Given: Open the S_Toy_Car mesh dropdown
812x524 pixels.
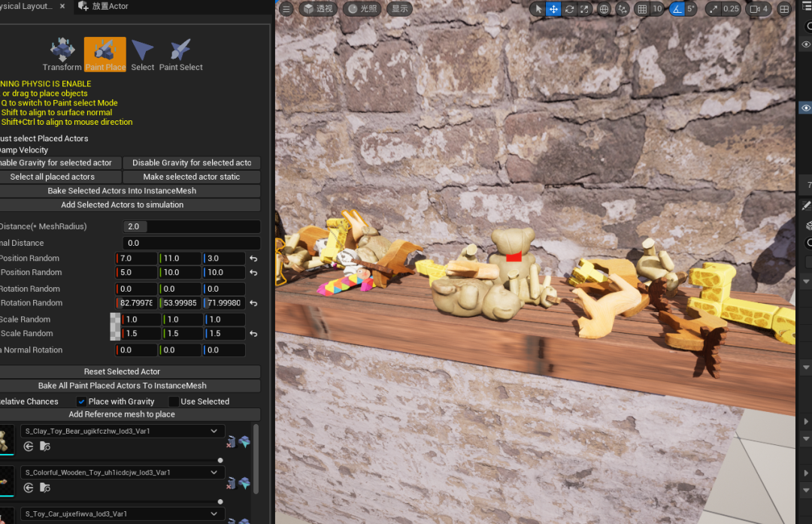Looking at the screenshot, I should (x=214, y=513).
